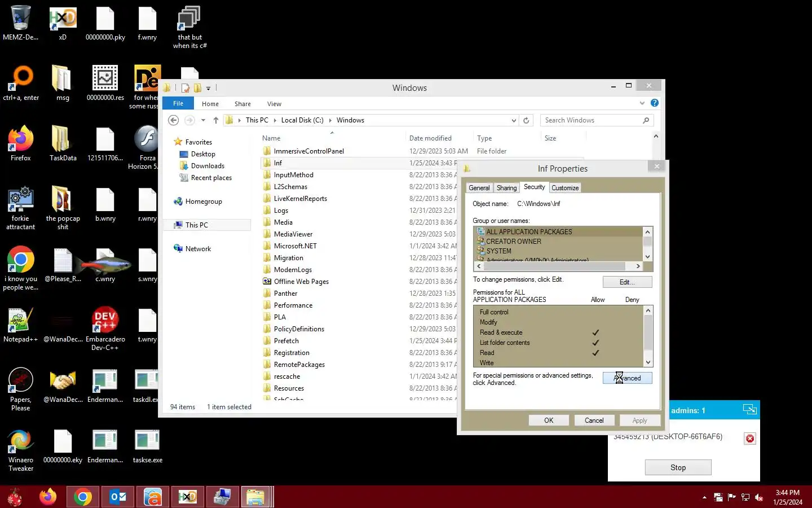Open Embarcadero Dev-C++ desktop icon

click(x=105, y=329)
